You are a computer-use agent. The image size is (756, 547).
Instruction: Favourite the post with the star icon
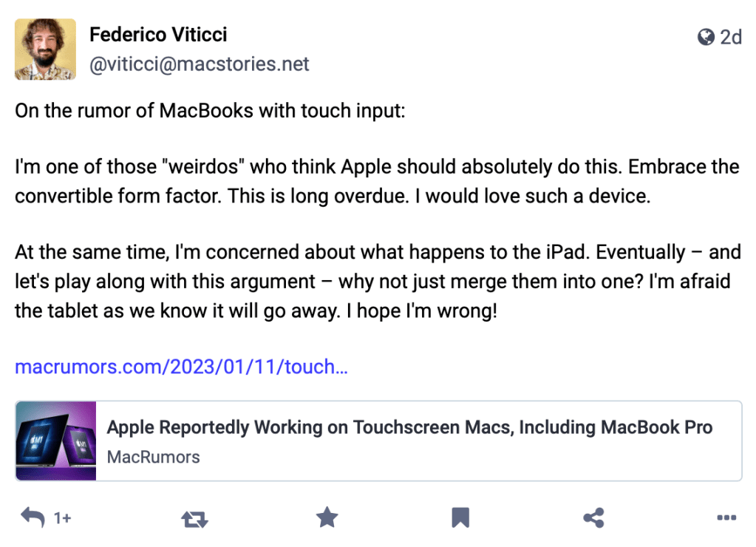(x=327, y=518)
